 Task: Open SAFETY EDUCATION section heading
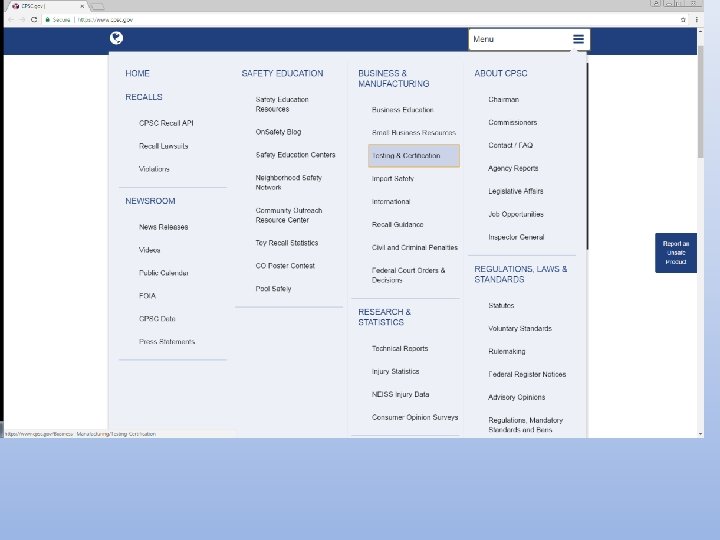[x=282, y=73]
